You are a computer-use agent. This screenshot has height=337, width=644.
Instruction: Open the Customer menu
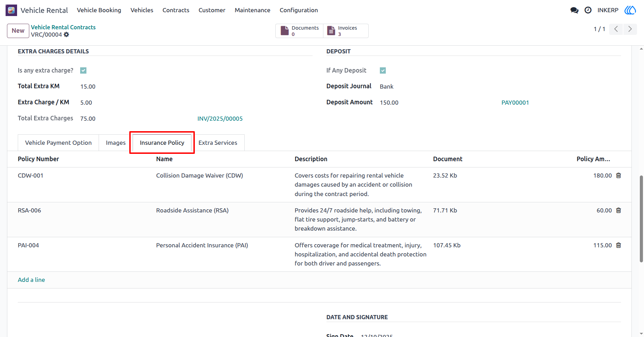tap(212, 10)
